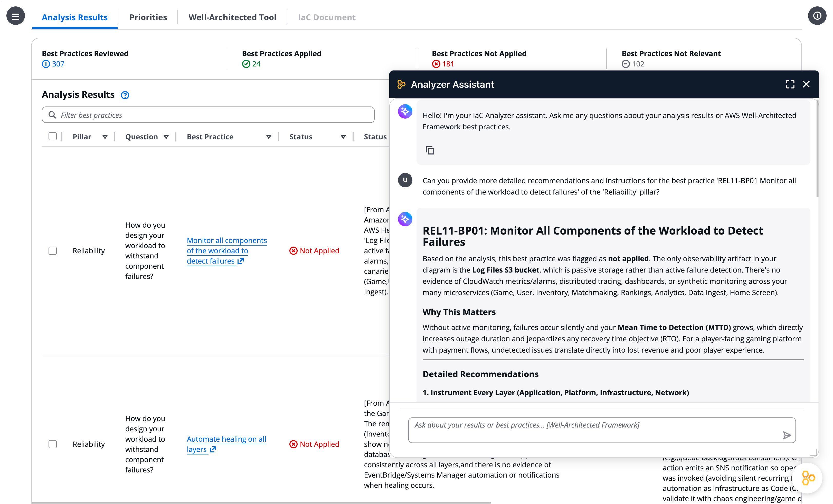Image resolution: width=833 pixels, height=504 pixels.
Task: Copy the assistant's greeting message
Action: point(430,150)
